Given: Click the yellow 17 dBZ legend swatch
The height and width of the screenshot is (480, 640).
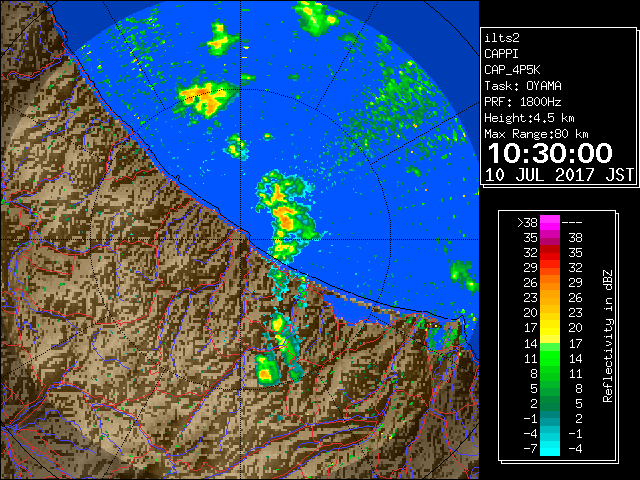Looking at the screenshot, I should (x=550, y=328).
